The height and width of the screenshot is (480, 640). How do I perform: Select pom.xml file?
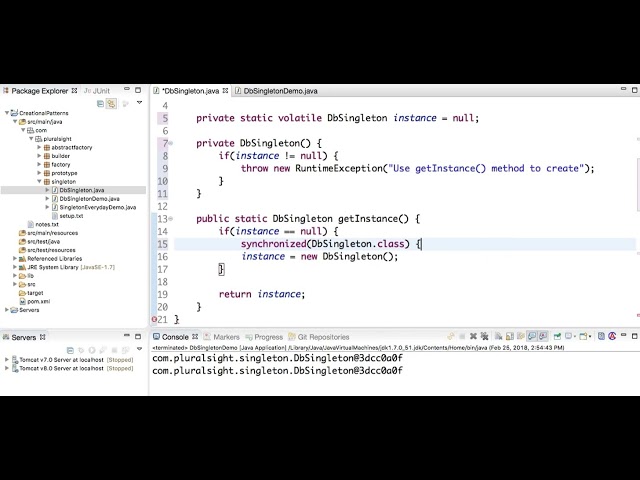(x=38, y=302)
